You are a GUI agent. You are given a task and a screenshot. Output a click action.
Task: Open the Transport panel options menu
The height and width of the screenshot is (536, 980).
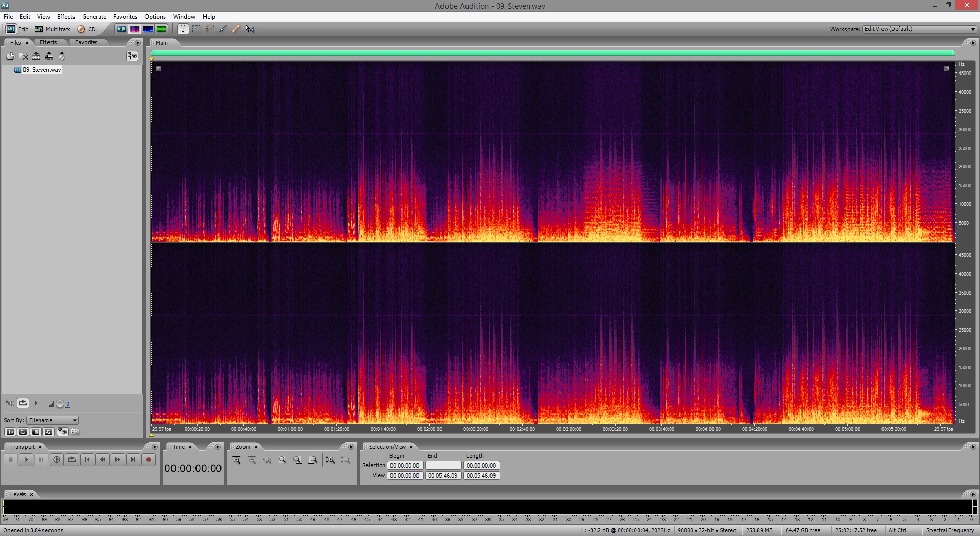155,447
